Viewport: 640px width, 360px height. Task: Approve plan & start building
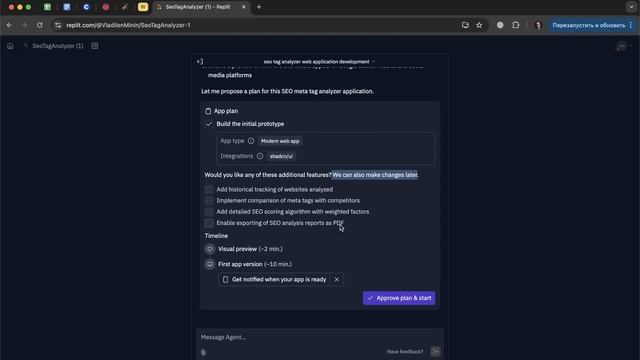tap(399, 298)
